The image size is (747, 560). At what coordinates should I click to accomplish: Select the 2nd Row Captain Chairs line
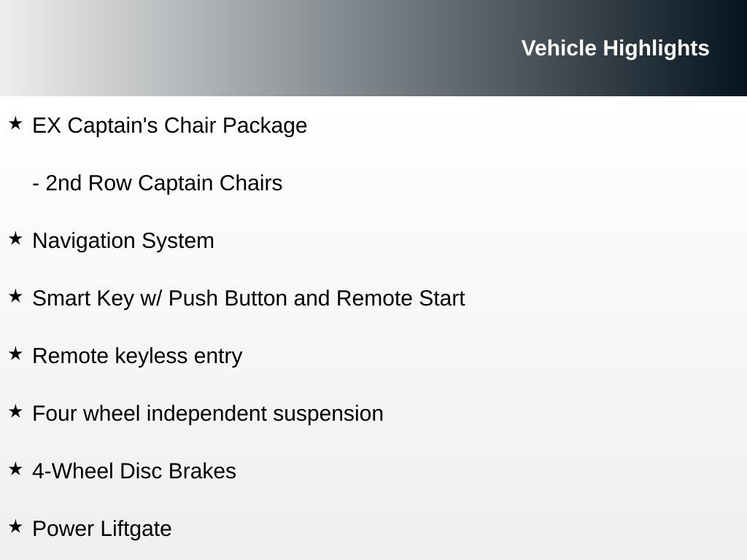tap(158, 183)
